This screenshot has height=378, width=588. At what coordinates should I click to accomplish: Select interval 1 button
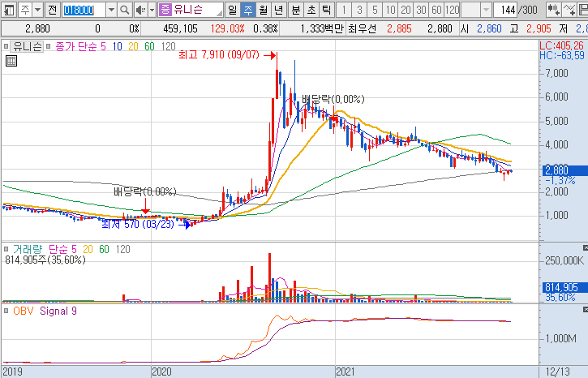(x=344, y=10)
